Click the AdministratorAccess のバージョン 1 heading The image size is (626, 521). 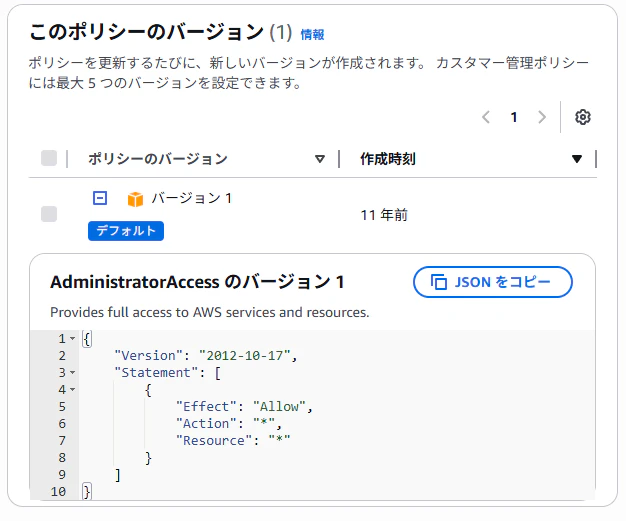197,282
